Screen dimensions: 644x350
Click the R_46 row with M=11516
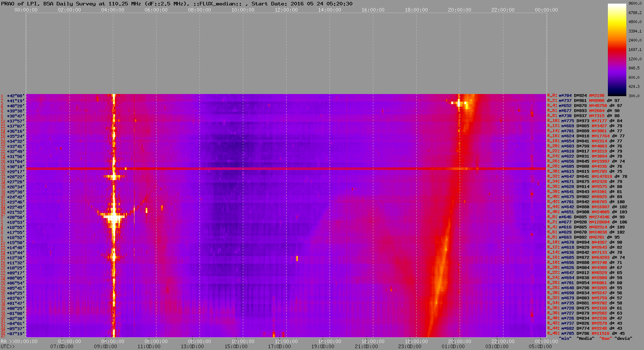tap(586, 334)
